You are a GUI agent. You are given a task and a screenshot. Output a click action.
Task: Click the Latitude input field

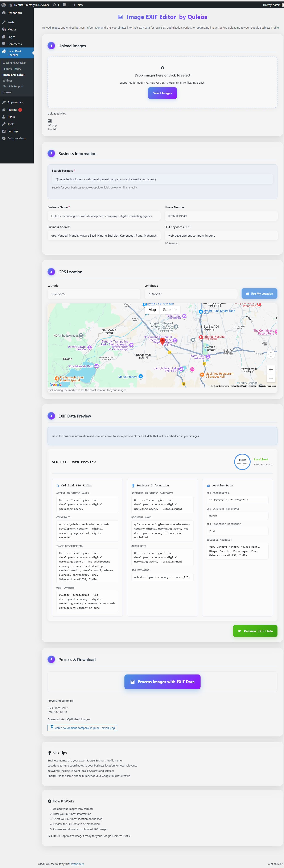pos(94,294)
